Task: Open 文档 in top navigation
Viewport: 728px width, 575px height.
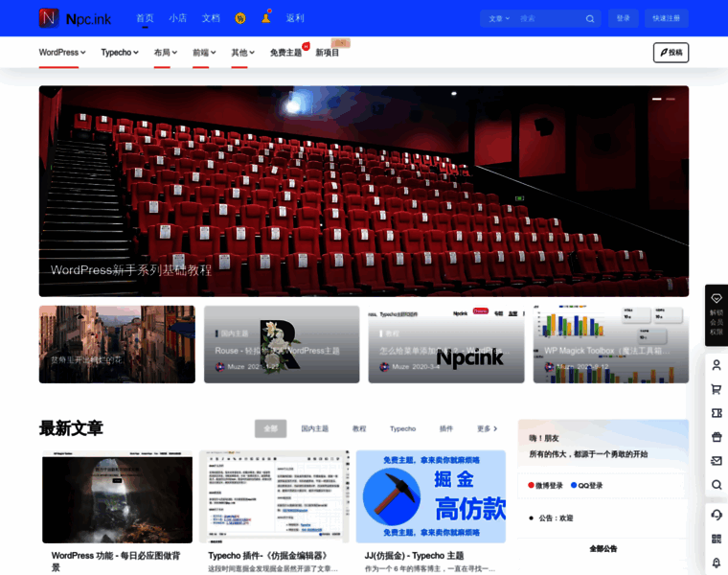Action: point(211,18)
